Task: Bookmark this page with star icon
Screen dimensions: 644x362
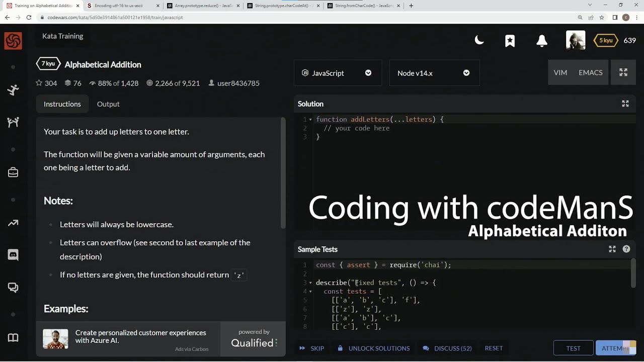Action: 601,17
